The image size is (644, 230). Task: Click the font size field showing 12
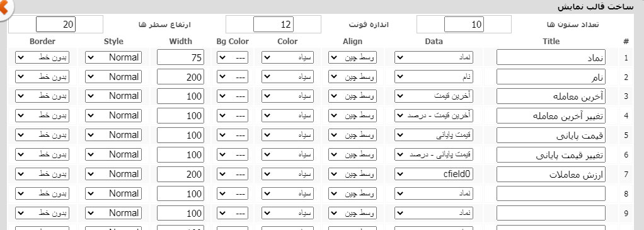coord(273,25)
